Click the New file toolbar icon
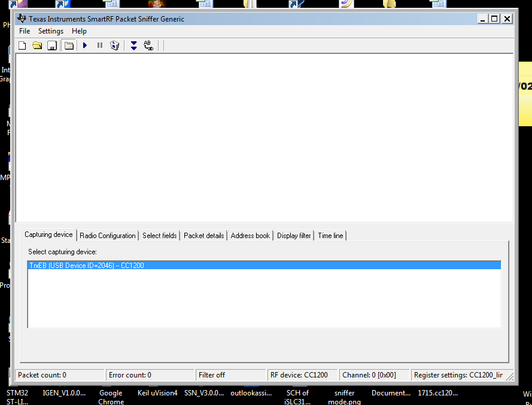This screenshot has width=532, height=405. pyautogui.click(x=22, y=45)
